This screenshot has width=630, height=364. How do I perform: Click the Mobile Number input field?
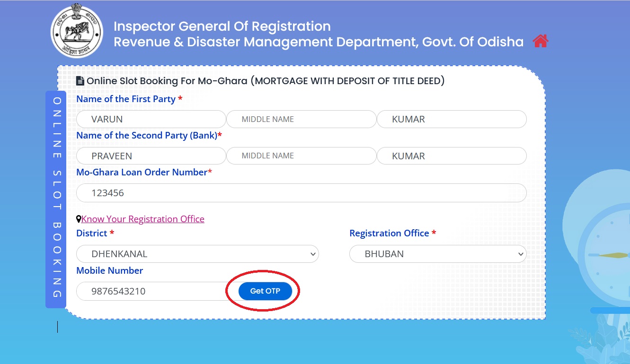(x=151, y=291)
